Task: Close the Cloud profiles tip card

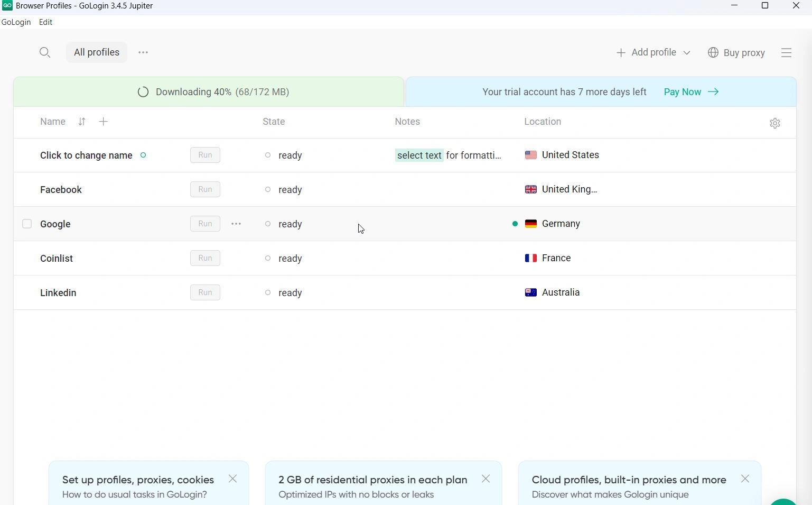Action: [745, 479]
